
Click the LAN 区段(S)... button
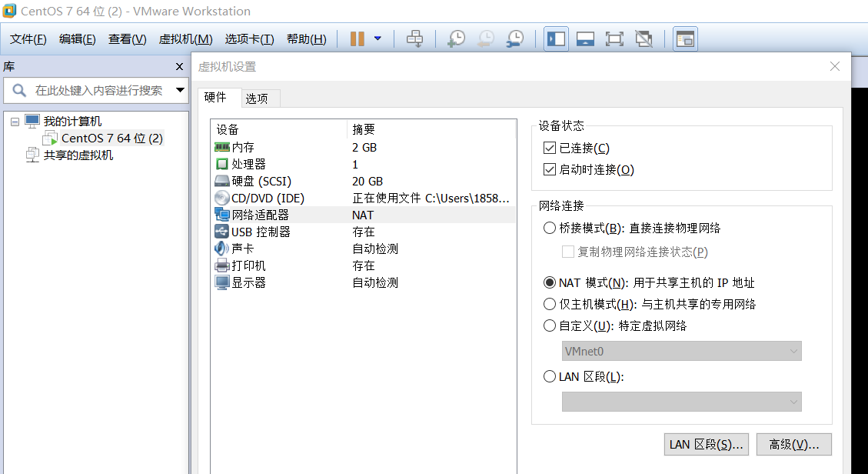tap(707, 445)
